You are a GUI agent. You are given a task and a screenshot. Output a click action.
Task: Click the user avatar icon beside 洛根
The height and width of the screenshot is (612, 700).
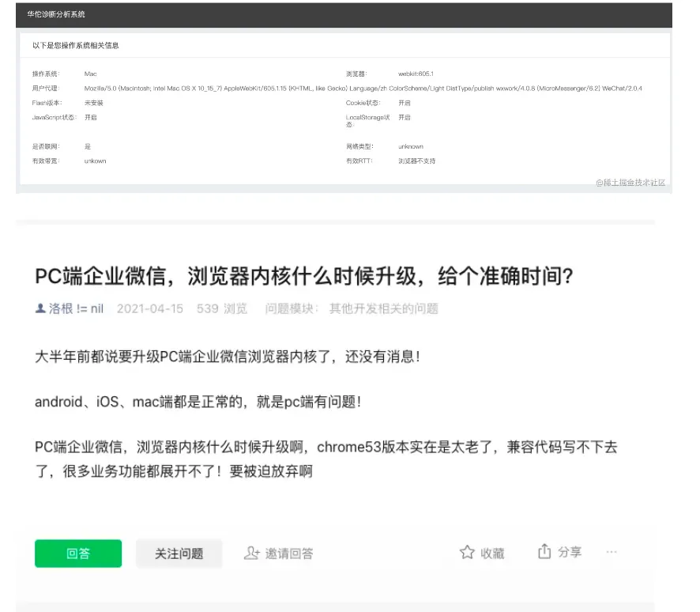coord(40,308)
